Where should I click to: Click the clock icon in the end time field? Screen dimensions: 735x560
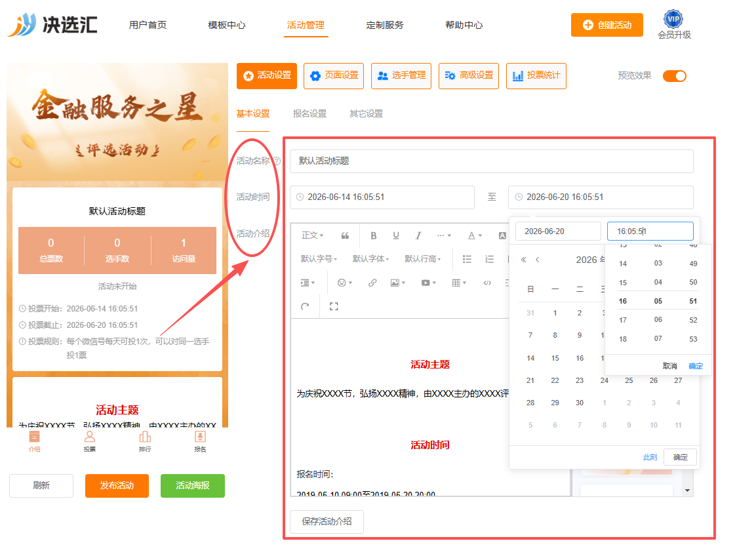[x=519, y=197]
